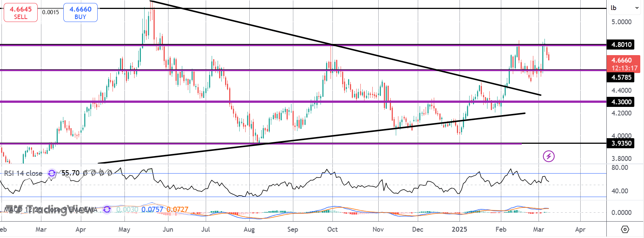Open chart settings hexagon gear icon
644x238 pixels.
click(x=625, y=229)
